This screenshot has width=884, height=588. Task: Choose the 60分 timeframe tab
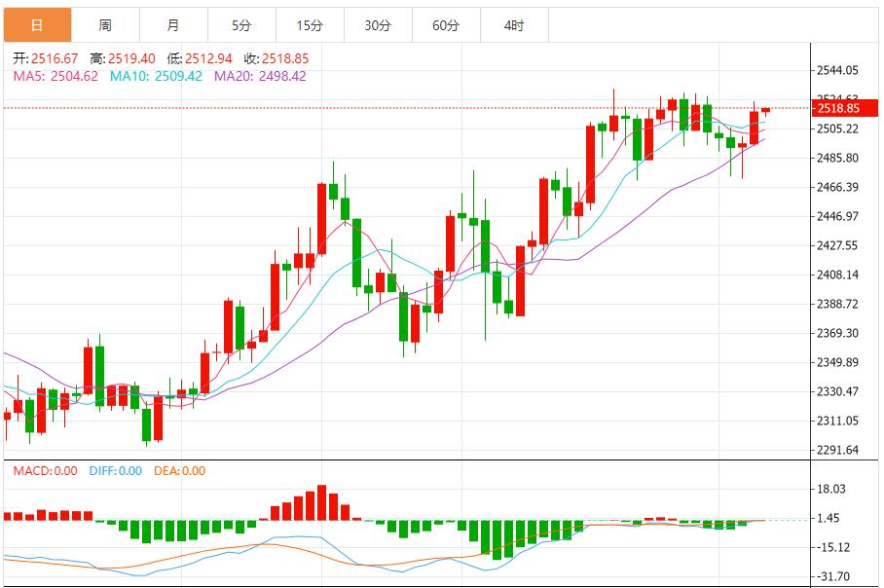[x=446, y=25]
